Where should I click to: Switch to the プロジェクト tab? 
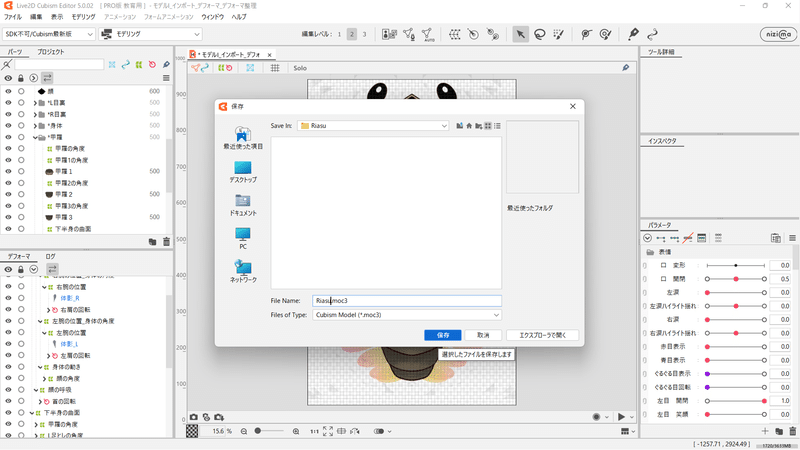pos(51,52)
